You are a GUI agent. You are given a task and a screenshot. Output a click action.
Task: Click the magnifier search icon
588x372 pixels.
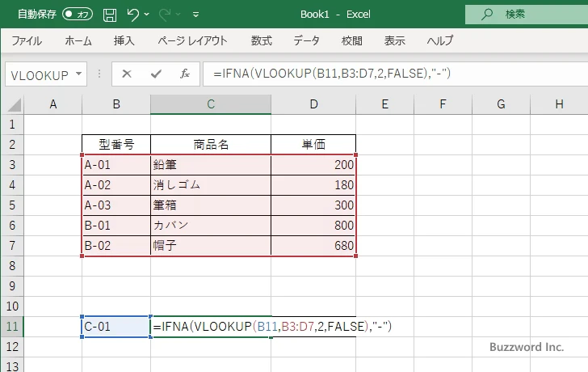click(487, 15)
